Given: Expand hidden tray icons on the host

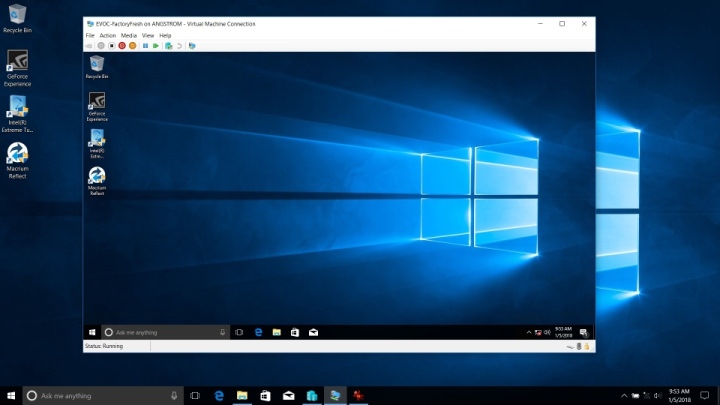Looking at the screenshot, I should click(x=624, y=396).
